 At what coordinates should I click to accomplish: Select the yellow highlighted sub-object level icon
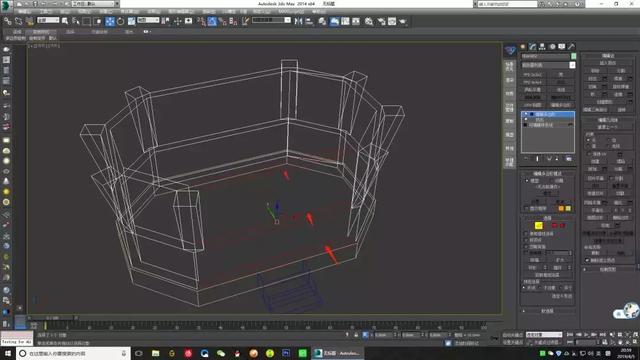[538, 225]
